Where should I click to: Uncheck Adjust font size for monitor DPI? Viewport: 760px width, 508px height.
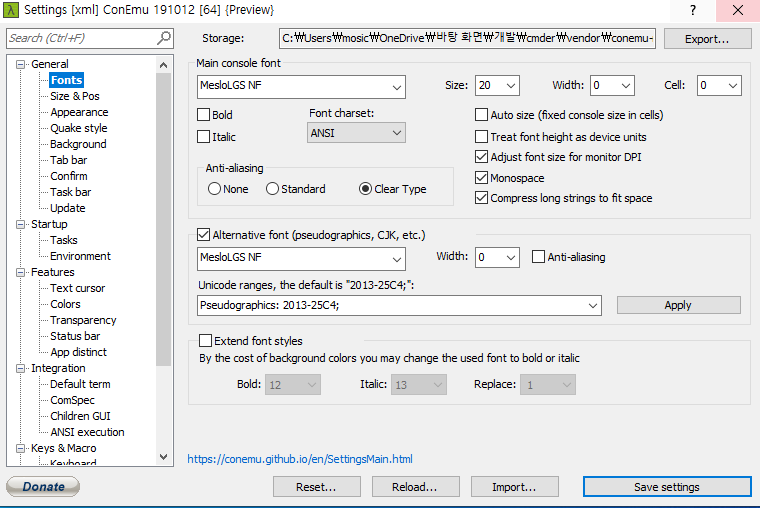(x=481, y=157)
